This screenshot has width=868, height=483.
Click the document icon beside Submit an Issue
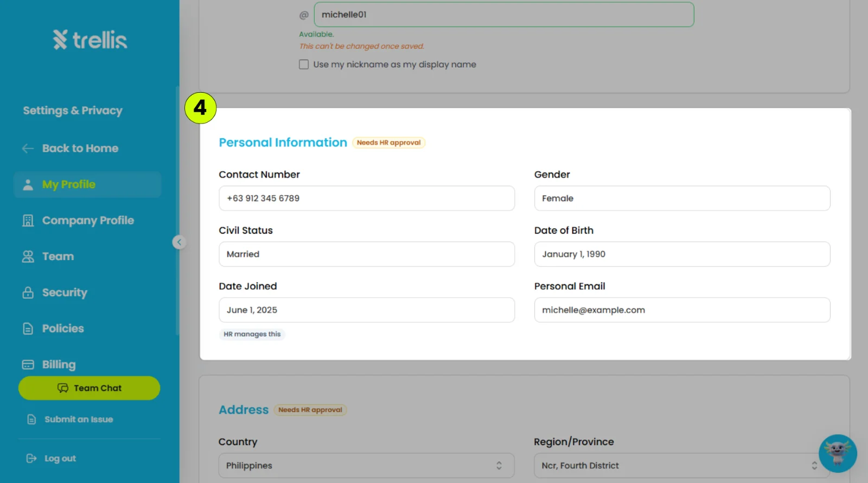pyautogui.click(x=31, y=420)
